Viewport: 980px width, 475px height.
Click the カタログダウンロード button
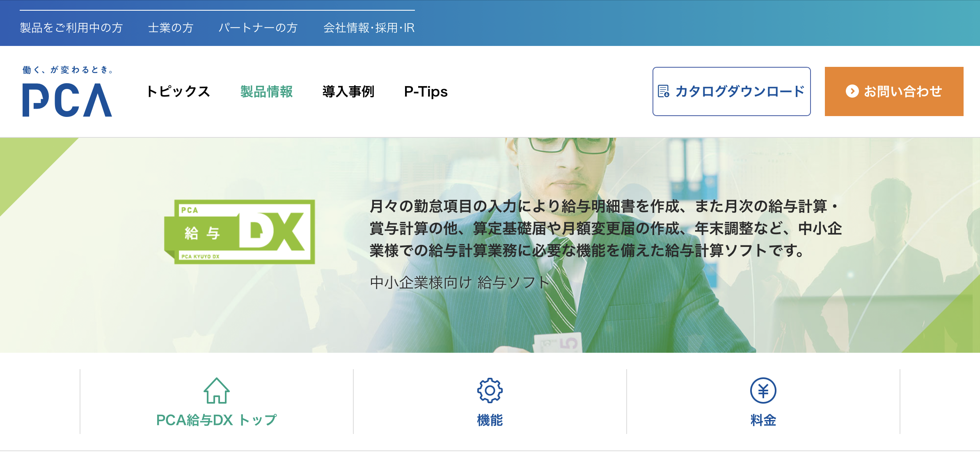732,91
